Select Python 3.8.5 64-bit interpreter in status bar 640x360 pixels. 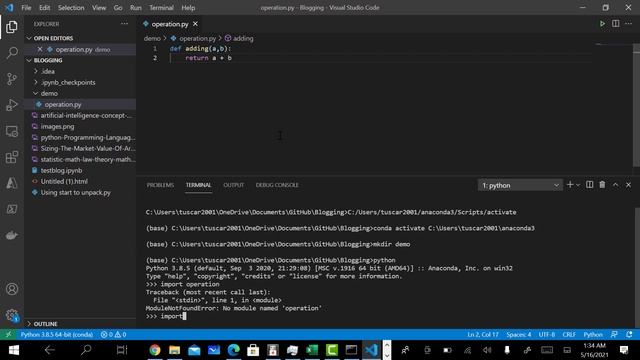[x=57, y=335]
